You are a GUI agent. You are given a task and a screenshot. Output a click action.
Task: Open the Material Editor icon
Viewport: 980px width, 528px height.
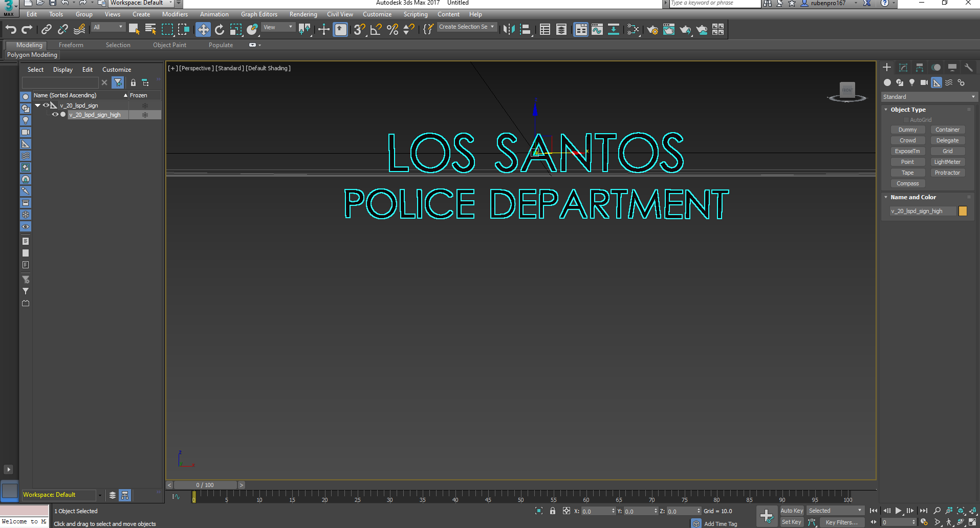[x=633, y=29]
